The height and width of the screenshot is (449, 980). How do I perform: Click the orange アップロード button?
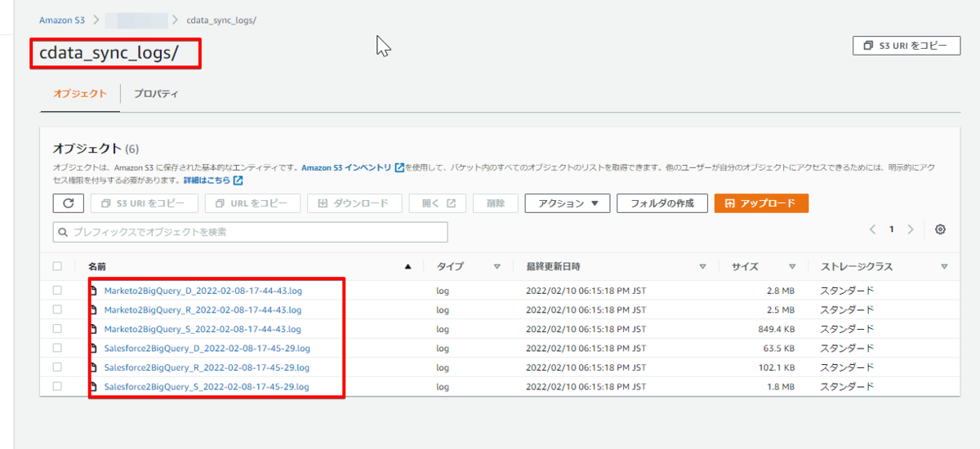tap(761, 203)
